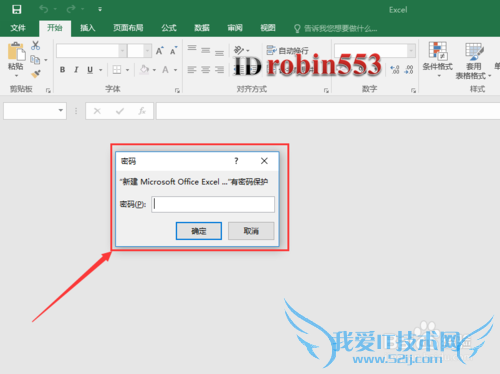Open the Name Box dropdown
This screenshot has width=500, height=374.
pos(61,110)
